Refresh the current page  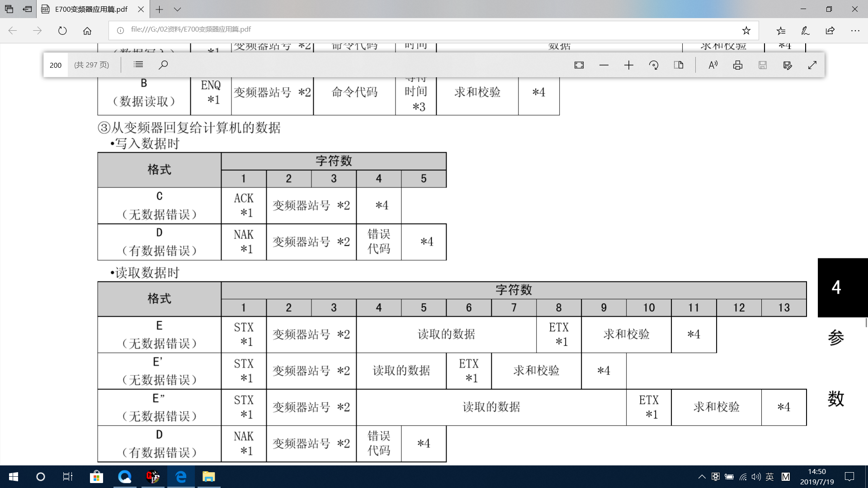pos(62,30)
